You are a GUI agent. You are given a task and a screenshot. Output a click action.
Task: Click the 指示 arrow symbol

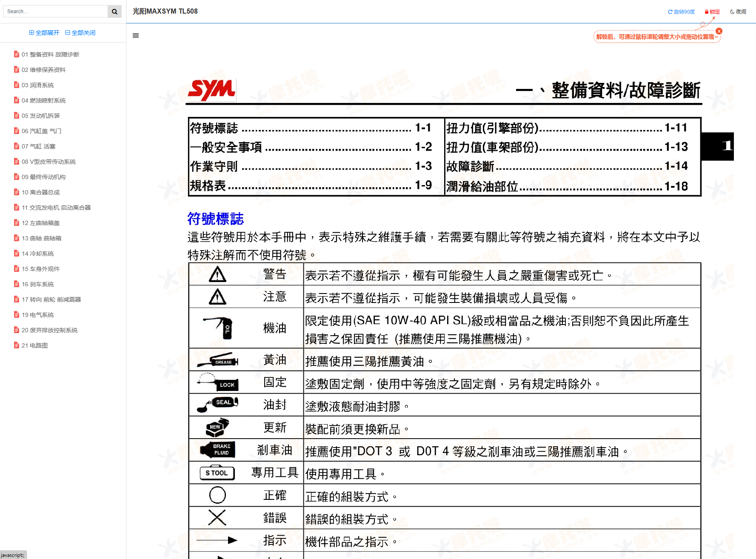pos(217,540)
